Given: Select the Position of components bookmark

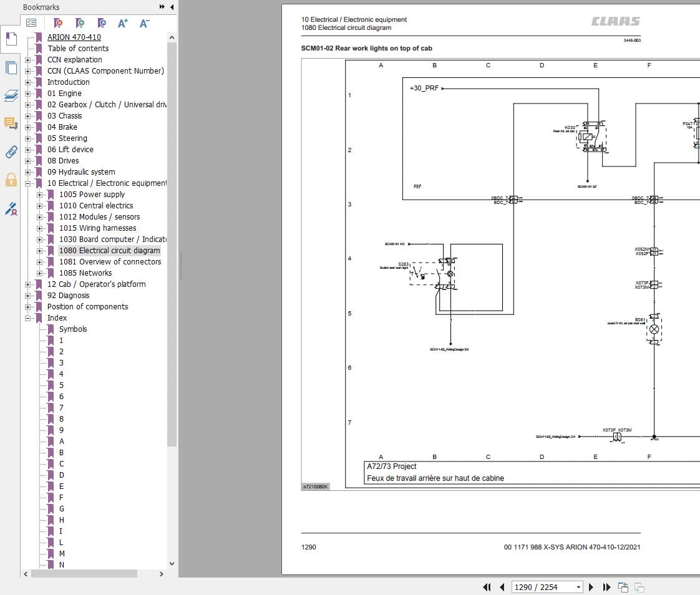Looking at the screenshot, I should point(87,307).
